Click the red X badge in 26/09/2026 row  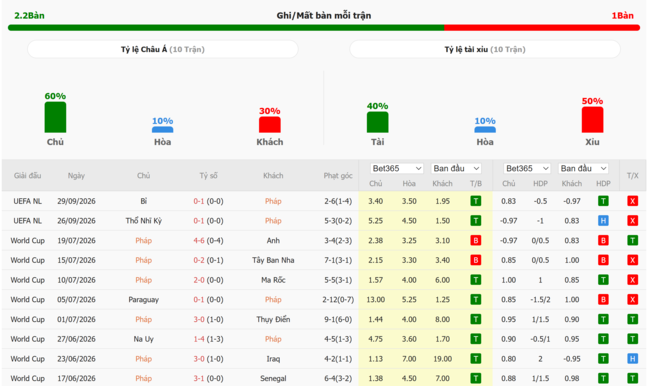pyautogui.click(x=632, y=221)
